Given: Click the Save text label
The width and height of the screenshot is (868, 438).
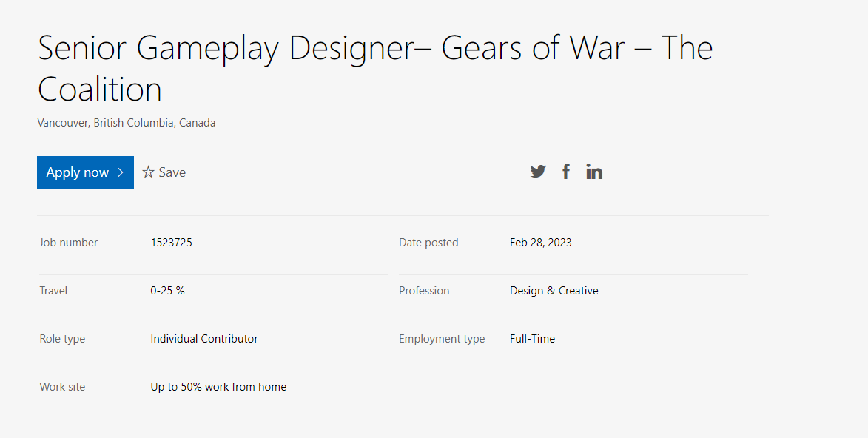Looking at the screenshot, I should click(172, 172).
